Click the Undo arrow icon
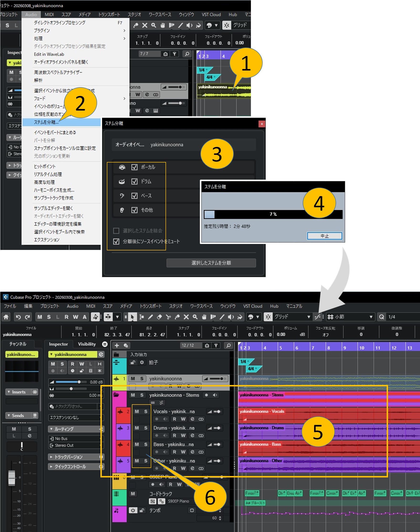Image resolution: width=420 pixels, height=532 pixels. (x=18, y=317)
